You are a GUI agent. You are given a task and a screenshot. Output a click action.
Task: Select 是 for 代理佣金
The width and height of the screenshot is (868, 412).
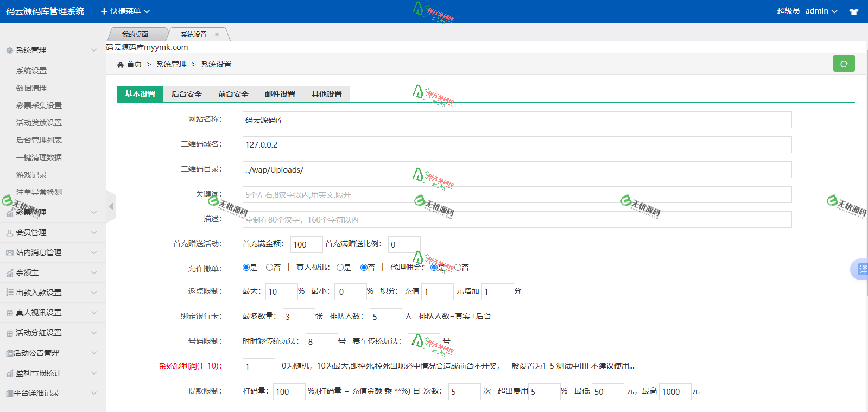coord(434,267)
